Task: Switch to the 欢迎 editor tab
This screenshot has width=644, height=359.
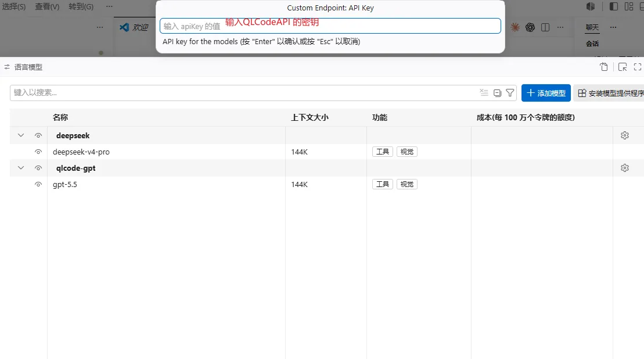Action: point(134,27)
